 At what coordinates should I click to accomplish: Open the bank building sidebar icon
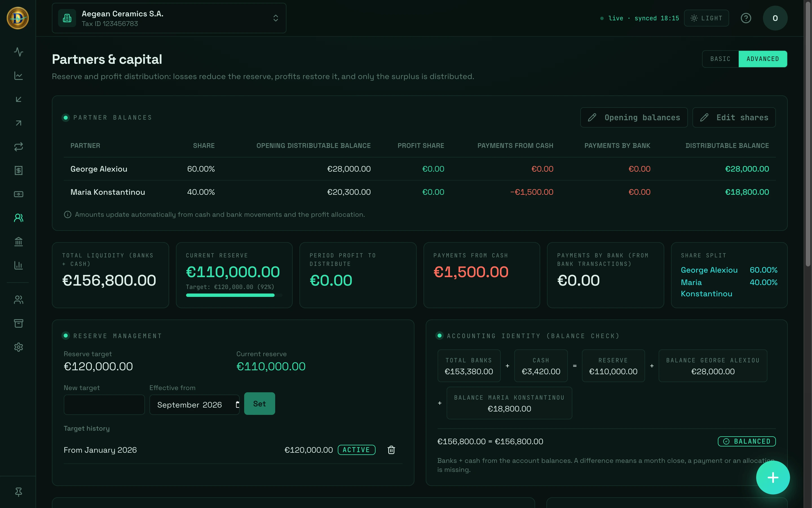click(18, 242)
